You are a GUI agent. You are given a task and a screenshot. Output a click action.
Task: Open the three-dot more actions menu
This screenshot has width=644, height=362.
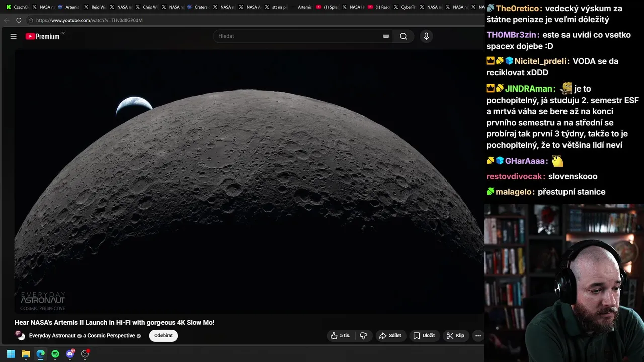point(478,336)
